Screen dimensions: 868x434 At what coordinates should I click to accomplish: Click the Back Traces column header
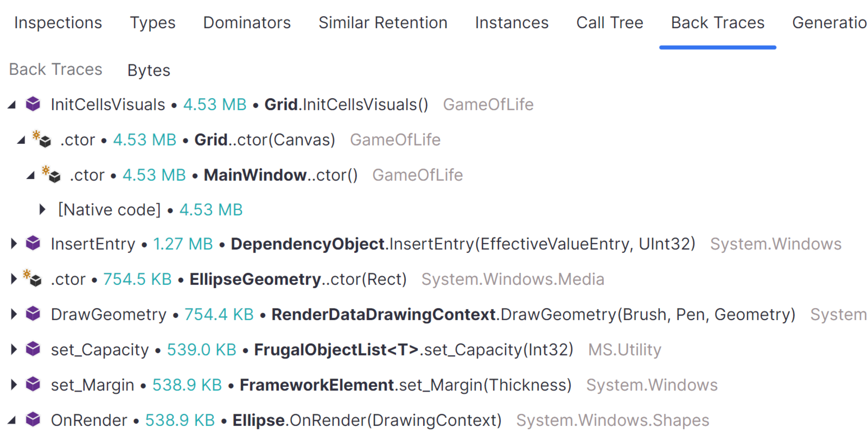(x=56, y=69)
